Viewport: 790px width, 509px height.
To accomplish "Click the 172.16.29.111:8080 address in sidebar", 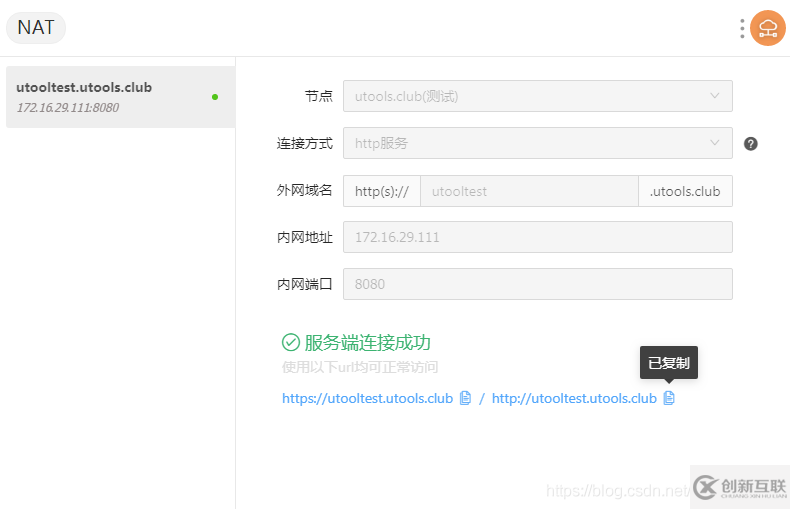I will tap(68, 107).
